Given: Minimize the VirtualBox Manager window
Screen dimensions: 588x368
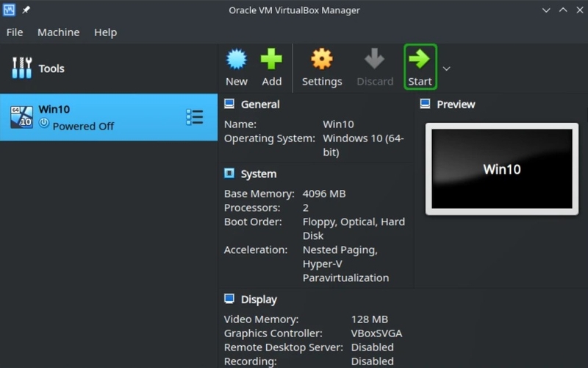Looking at the screenshot, I should pyautogui.click(x=546, y=10).
